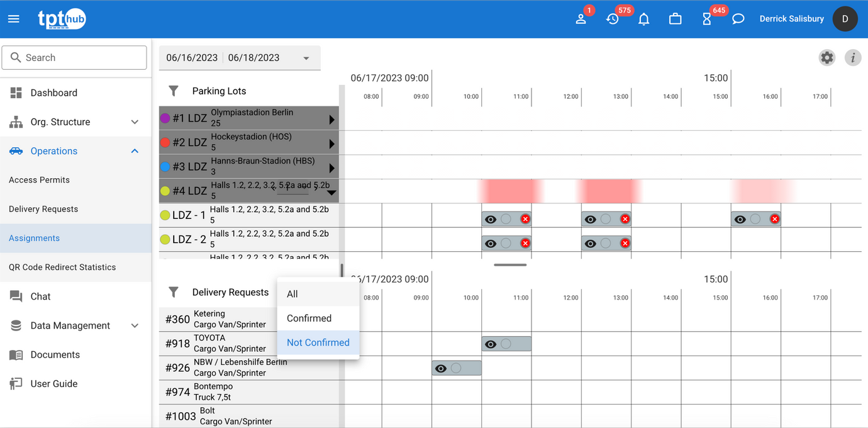
Task: Open the hamburger navigation menu
Action: click(x=14, y=19)
